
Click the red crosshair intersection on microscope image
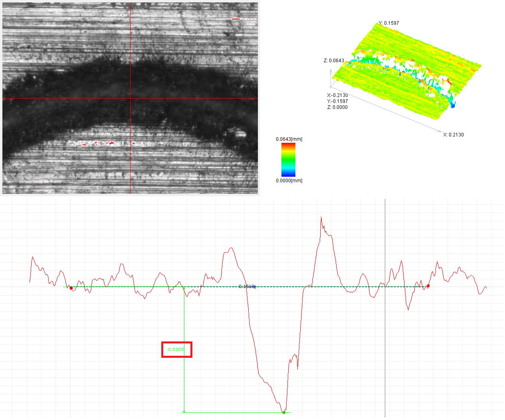coord(131,98)
